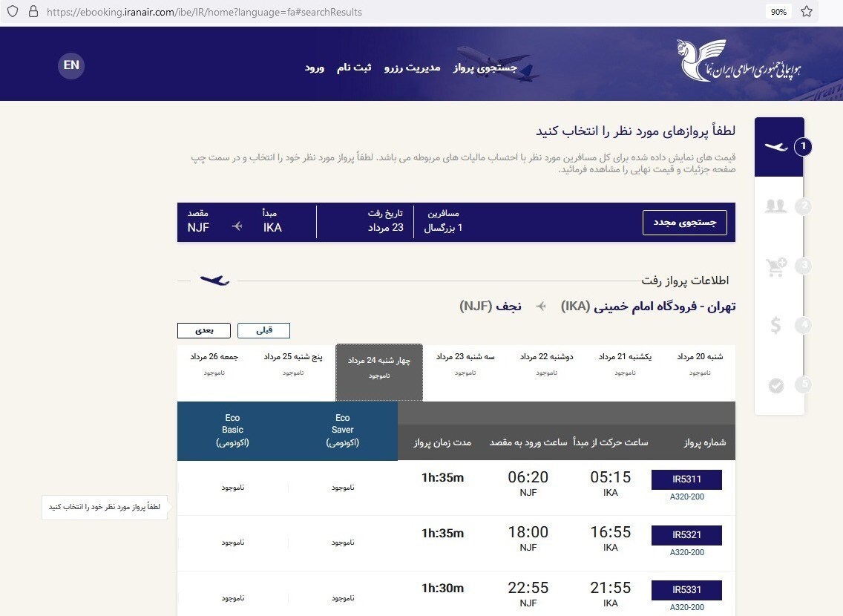This screenshot has width=843, height=616.
Task: Select the شنبه 20 مرداد date tab
Action: click(699, 364)
